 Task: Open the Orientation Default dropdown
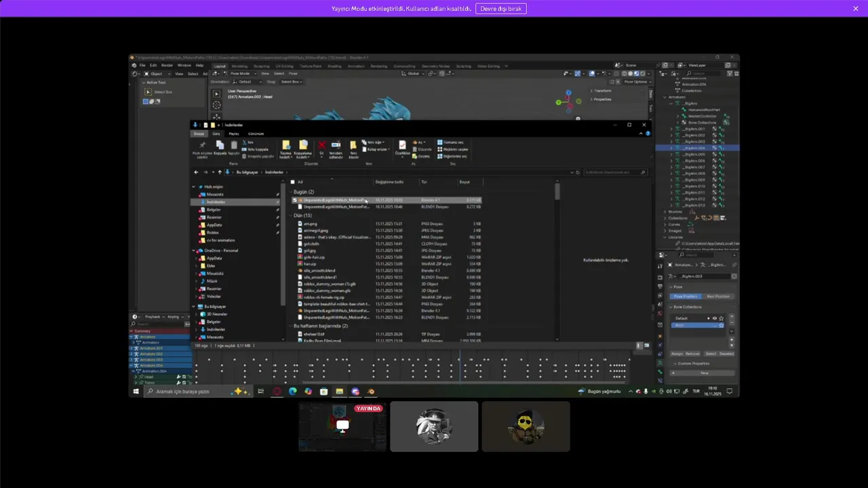pyautogui.click(x=247, y=81)
